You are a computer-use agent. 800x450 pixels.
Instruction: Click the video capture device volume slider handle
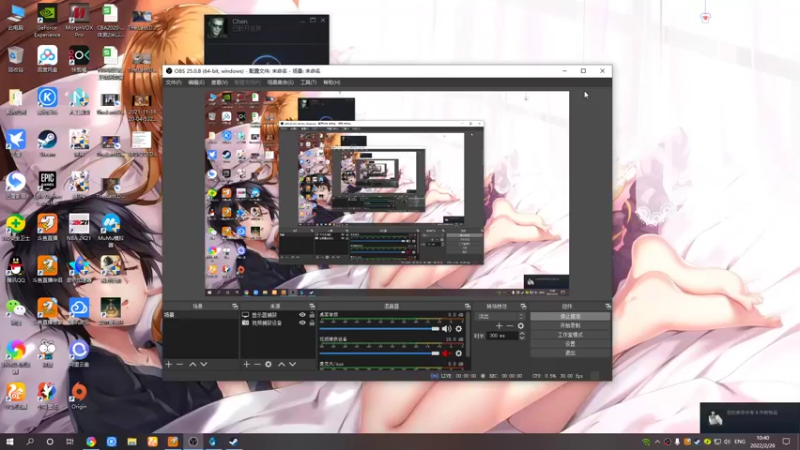pyautogui.click(x=435, y=353)
